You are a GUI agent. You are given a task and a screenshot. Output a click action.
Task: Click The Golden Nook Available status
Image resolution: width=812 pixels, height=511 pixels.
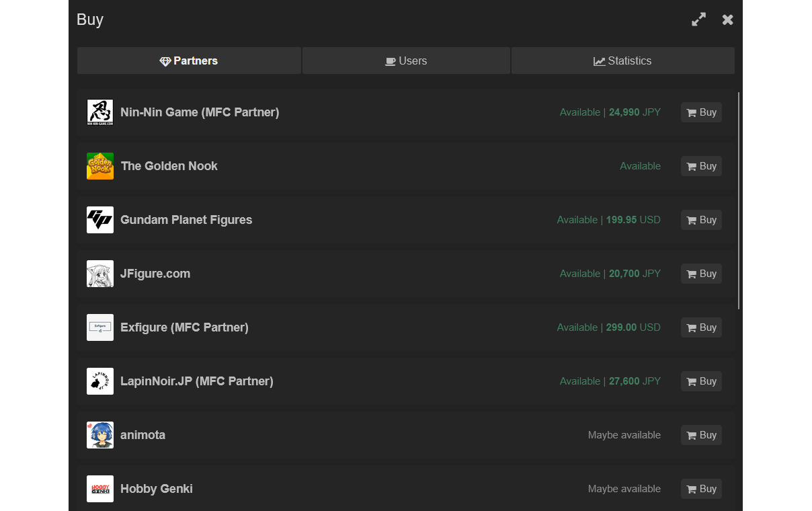(640, 166)
